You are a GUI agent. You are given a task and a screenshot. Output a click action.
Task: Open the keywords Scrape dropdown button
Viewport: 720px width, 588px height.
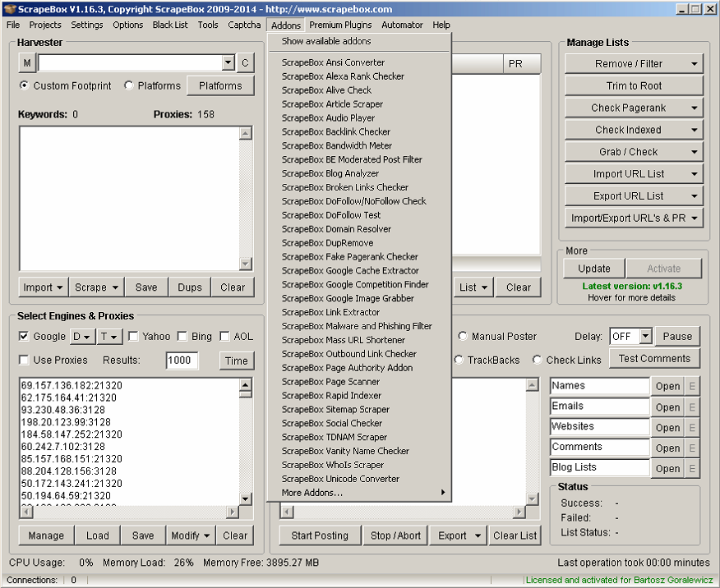click(96, 287)
